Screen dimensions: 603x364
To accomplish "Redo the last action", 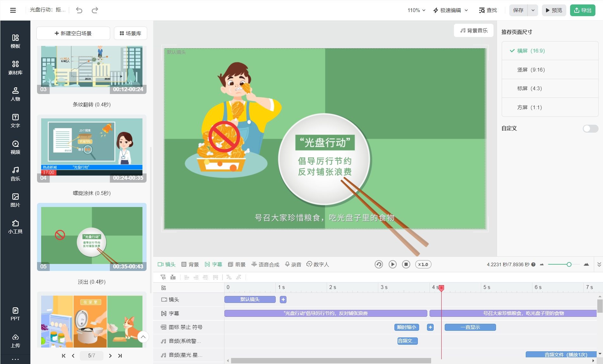I will 95,10.
